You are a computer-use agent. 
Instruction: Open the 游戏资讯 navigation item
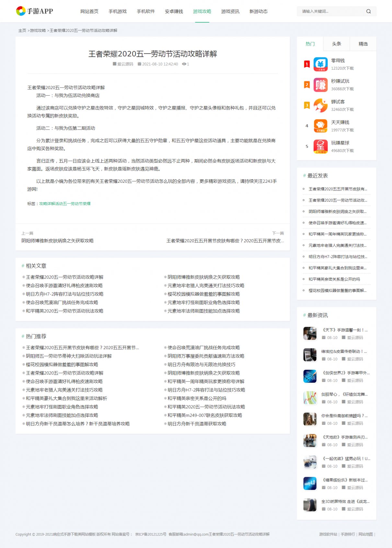tap(230, 11)
